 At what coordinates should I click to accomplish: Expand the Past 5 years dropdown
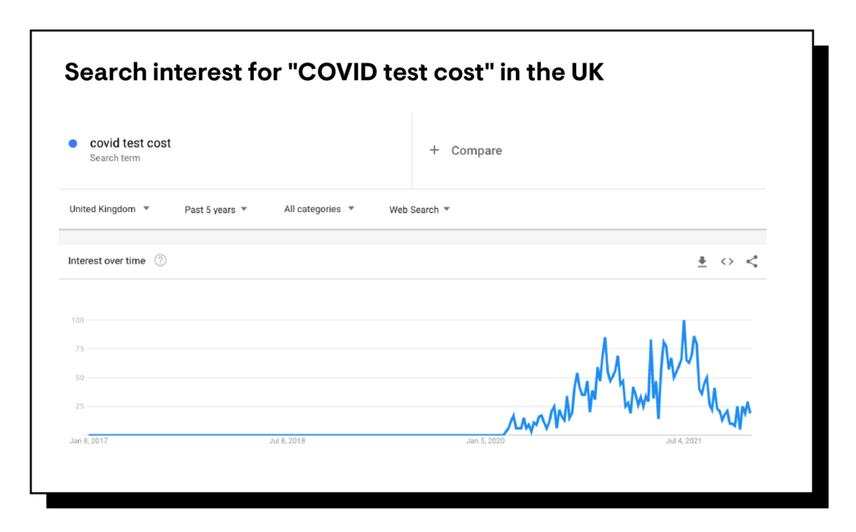[x=215, y=210]
